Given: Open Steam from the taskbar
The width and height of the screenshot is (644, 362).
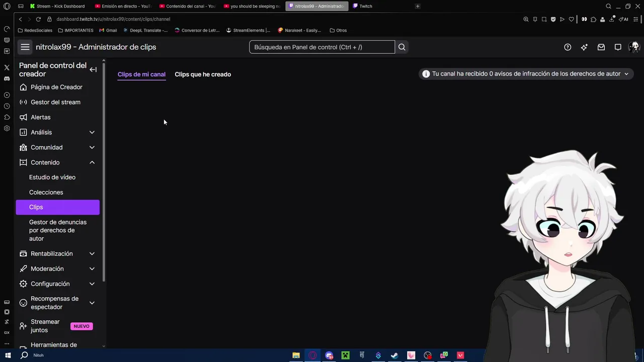Looking at the screenshot, I should [394, 355].
